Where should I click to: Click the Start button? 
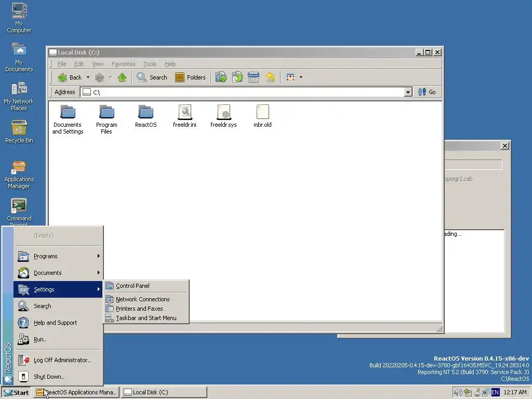16,393
